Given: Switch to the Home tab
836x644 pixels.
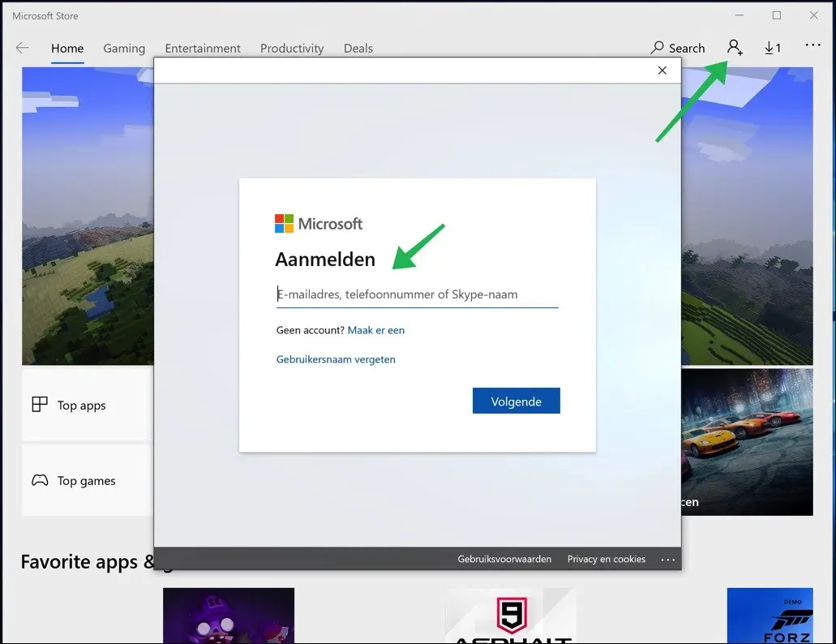Looking at the screenshot, I should [x=67, y=49].
